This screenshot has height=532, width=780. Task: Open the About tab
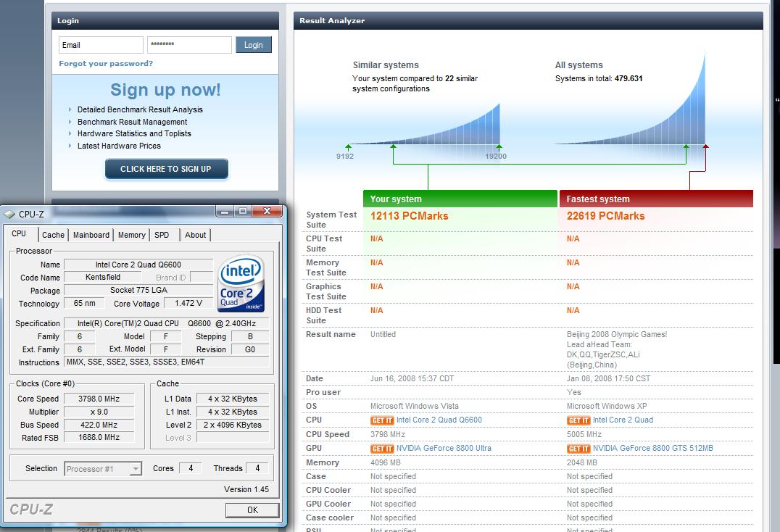195,235
